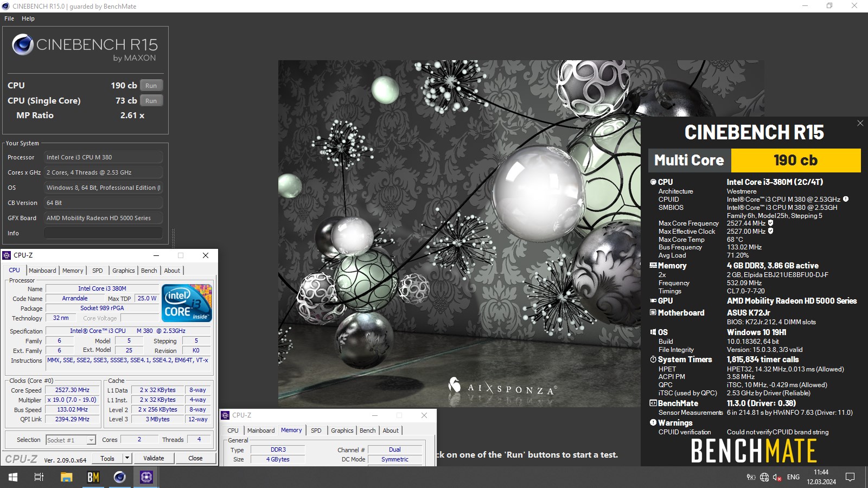Click the System Timers clock icon
868x488 pixels.
click(653, 359)
